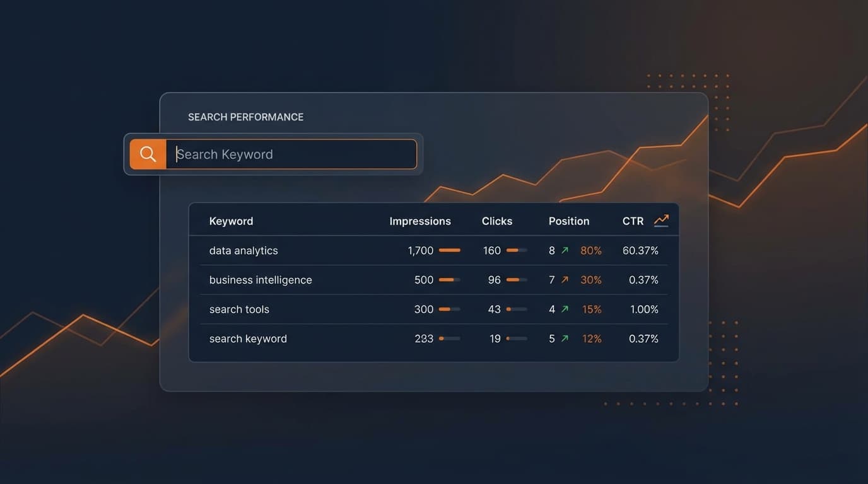Screen dimensions: 868x484
Task: Click the CTR column header
Action: pyautogui.click(x=633, y=221)
